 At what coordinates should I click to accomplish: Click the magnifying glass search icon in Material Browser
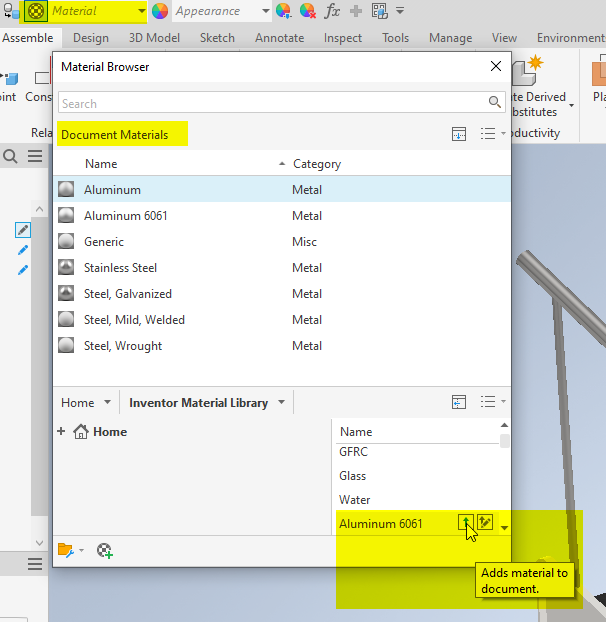coord(494,102)
